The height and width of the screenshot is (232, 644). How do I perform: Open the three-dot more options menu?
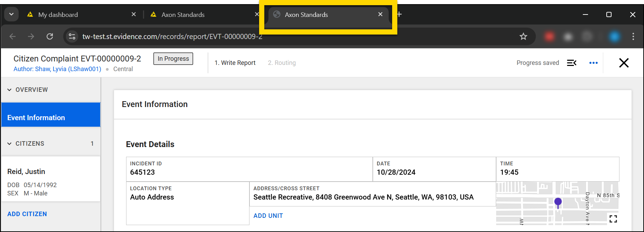coord(593,63)
